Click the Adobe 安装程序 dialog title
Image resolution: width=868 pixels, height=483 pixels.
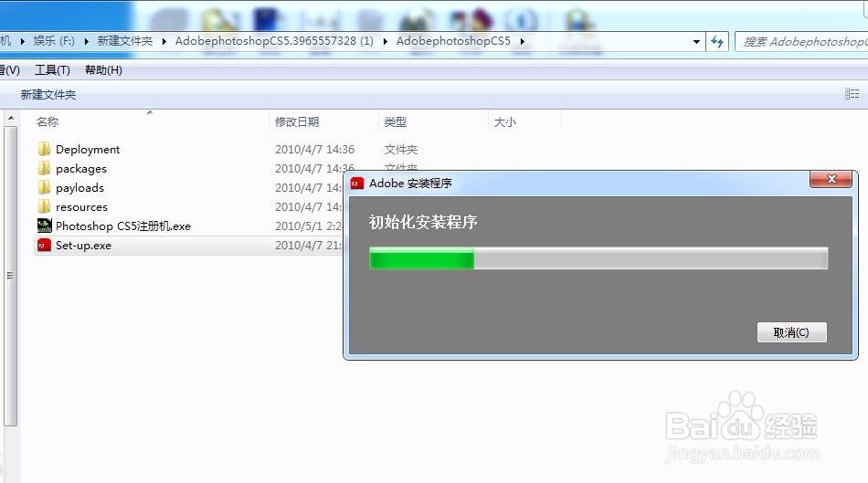(411, 184)
